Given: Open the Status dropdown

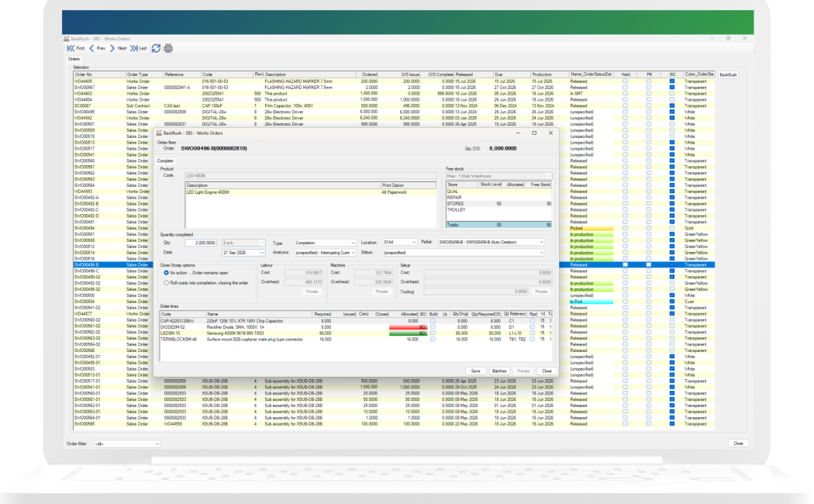Looking at the screenshot, I should coord(463,253).
